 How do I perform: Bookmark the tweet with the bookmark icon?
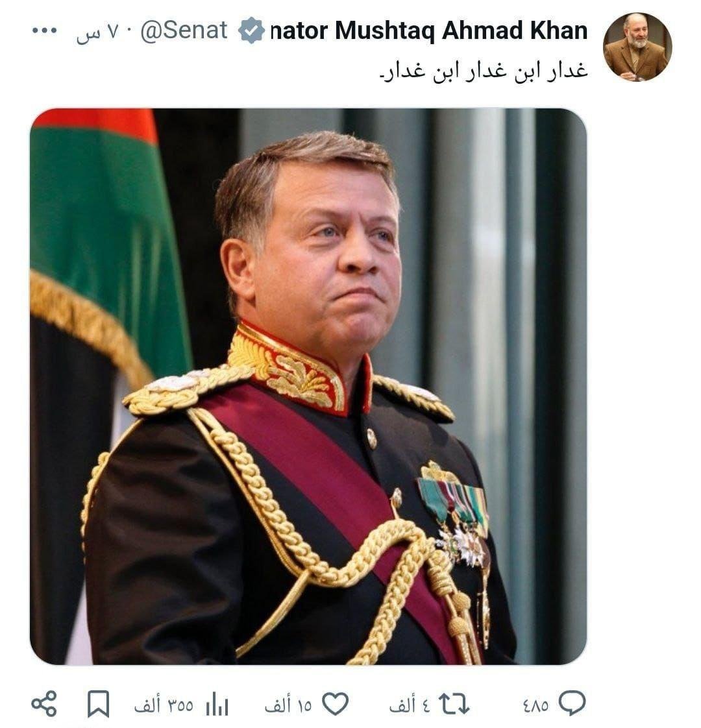(99, 704)
